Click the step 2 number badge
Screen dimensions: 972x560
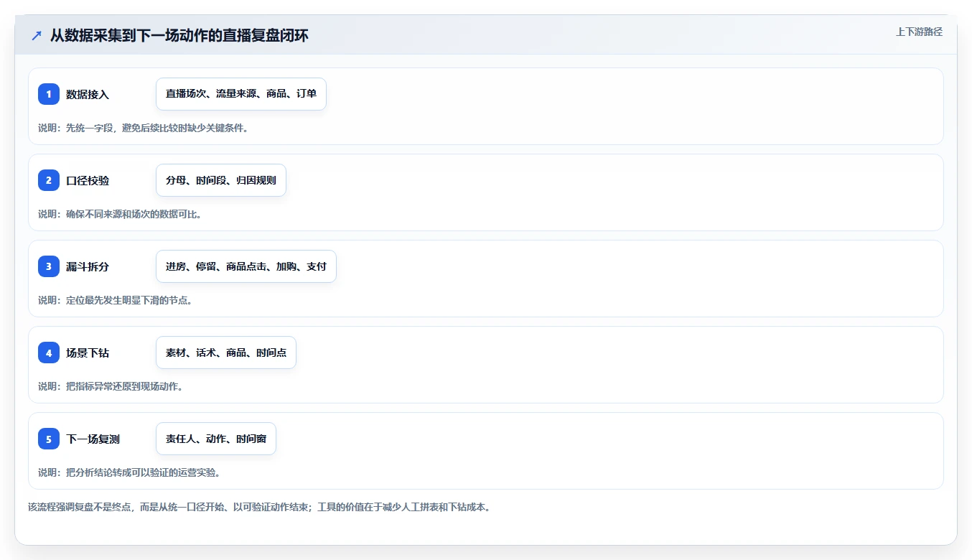pyautogui.click(x=49, y=180)
